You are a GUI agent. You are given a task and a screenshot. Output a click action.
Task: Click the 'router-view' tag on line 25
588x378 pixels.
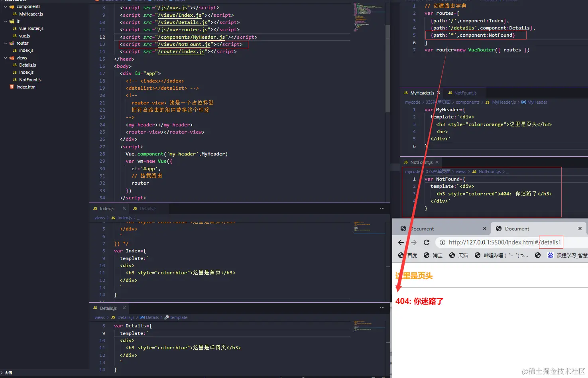point(165,132)
